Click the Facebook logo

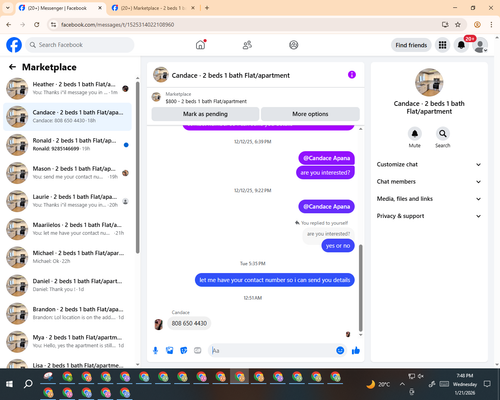14,45
